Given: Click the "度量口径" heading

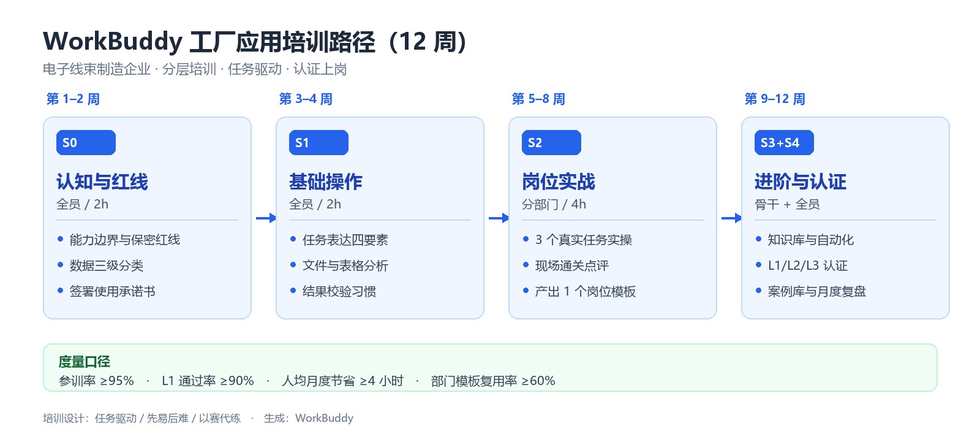Looking at the screenshot, I should click(85, 362).
